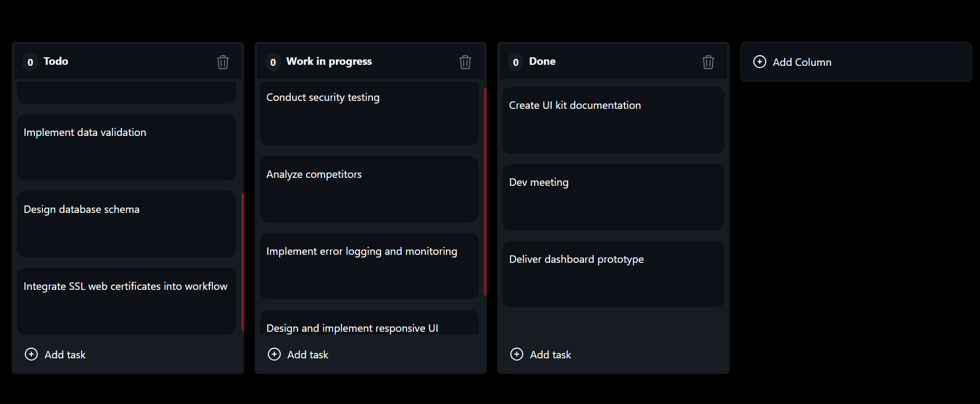Viewport: 980px width, 404px height.
Task: Open Integrate SSL web certificates task
Action: pyautogui.click(x=126, y=301)
